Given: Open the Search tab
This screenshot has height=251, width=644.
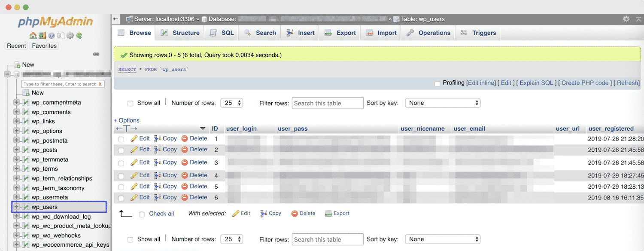Looking at the screenshot, I should coord(260,33).
